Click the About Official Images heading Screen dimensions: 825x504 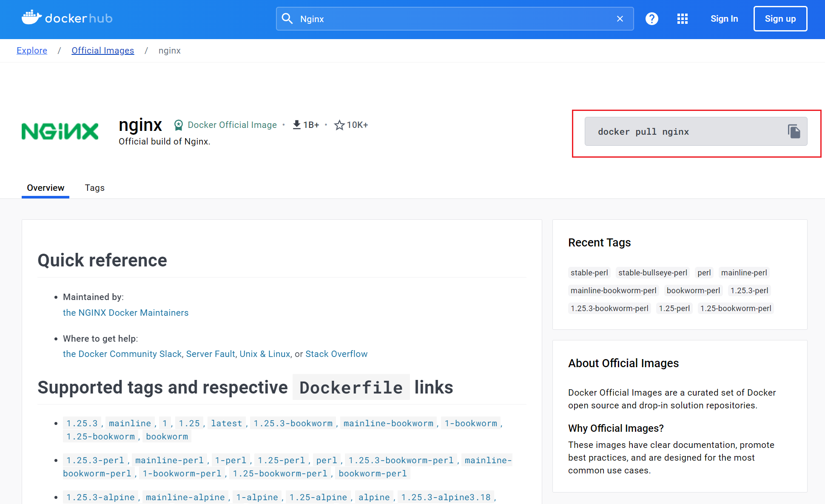623,363
